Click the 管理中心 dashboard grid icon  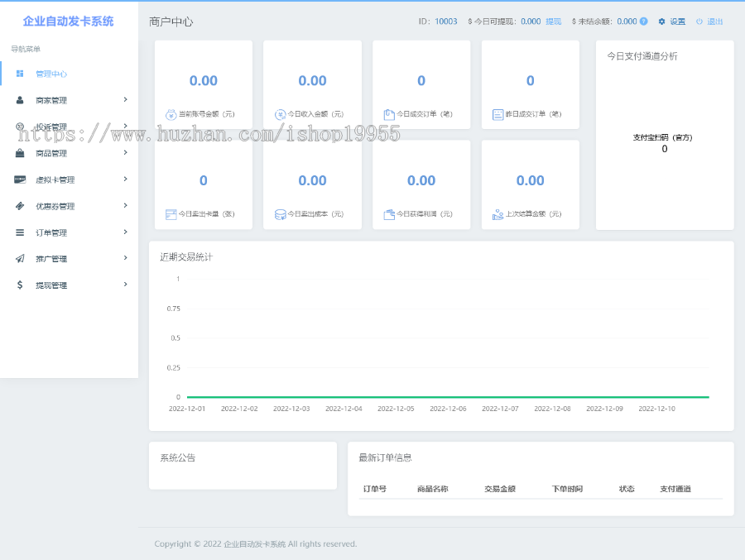20,74
